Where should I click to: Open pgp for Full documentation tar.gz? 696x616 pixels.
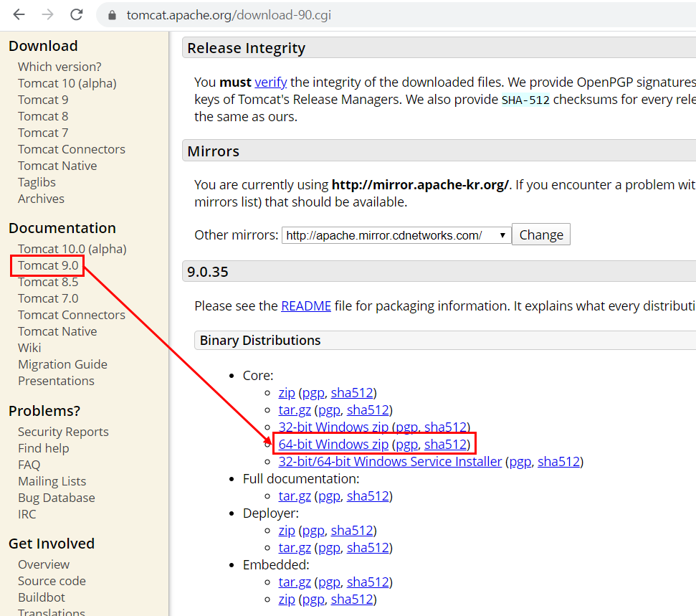(329, 496)
